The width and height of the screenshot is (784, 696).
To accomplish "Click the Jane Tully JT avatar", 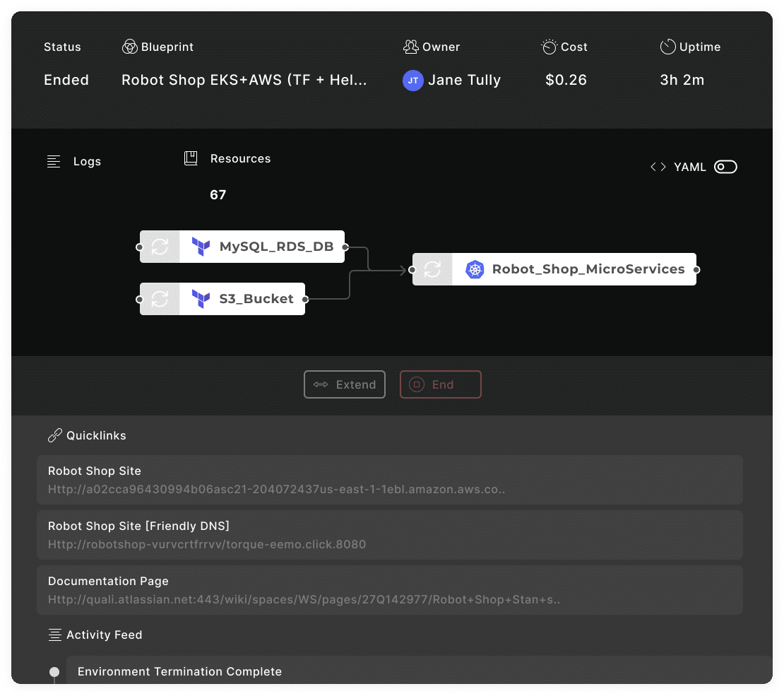I will click(x=412, y=81).
